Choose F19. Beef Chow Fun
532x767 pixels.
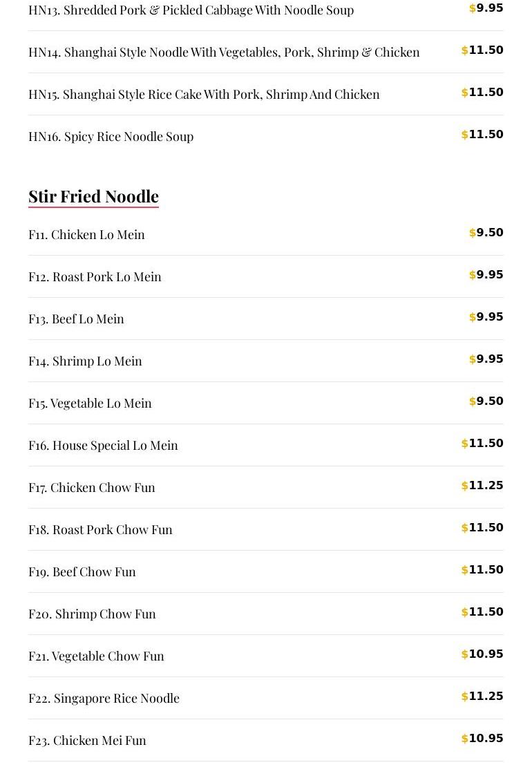(x=82, y=571)
